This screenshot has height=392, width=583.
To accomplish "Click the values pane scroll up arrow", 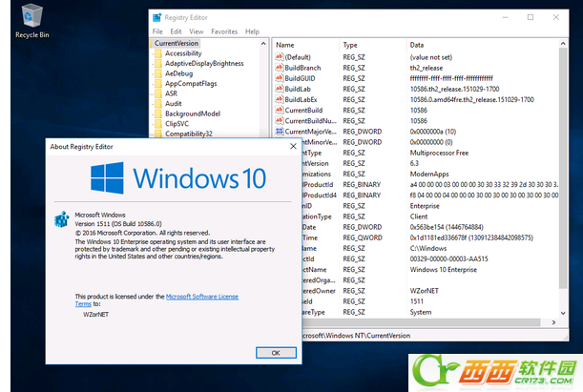I will pos(563,44).
